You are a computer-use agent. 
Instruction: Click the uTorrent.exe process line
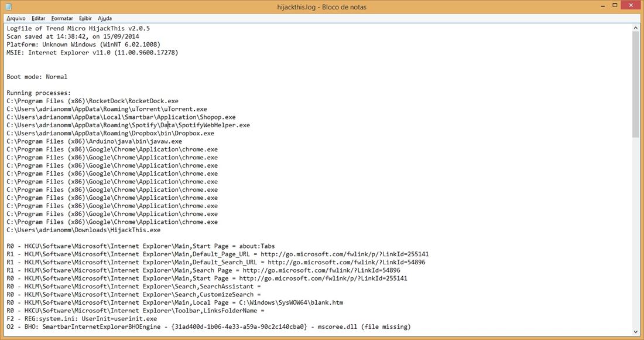tap(107, 109)
